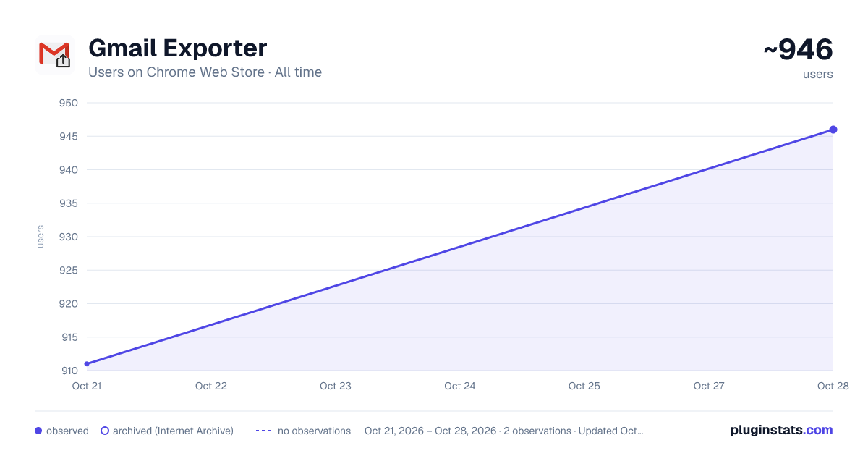Click the Gmail Exporter app icon
This screenshot has width=868, height=456.
click(x=55, y=55)
